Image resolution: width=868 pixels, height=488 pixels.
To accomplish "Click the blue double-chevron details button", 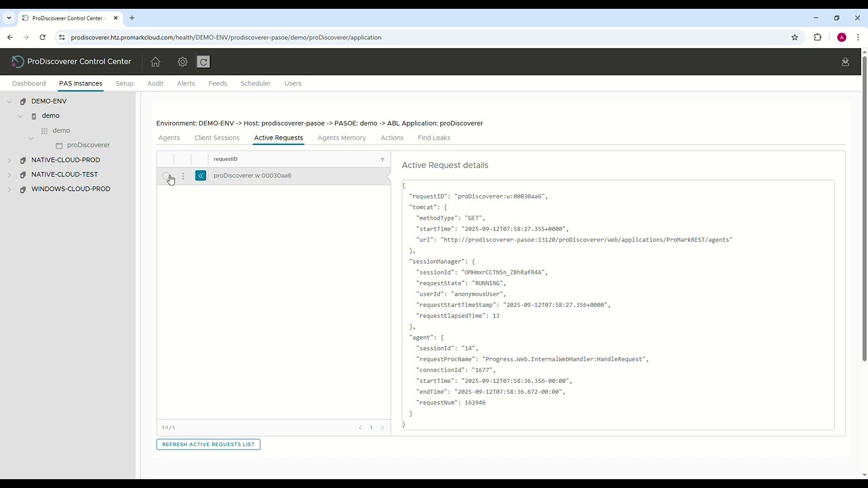I will [201, 176].
